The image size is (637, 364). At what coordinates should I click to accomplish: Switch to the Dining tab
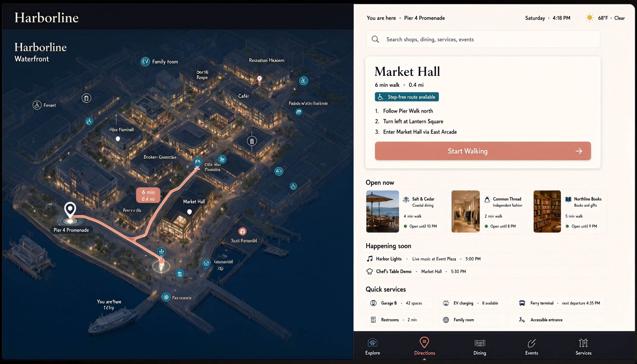480,347
